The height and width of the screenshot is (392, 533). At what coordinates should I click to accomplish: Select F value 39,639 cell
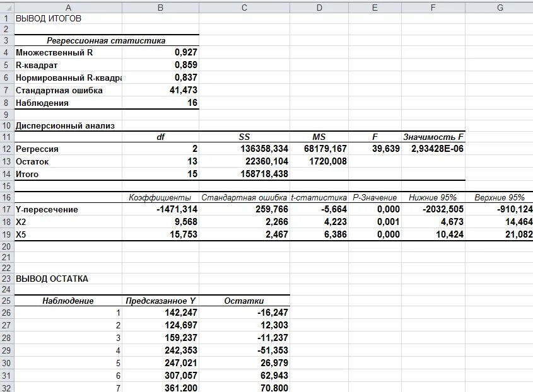375,149
